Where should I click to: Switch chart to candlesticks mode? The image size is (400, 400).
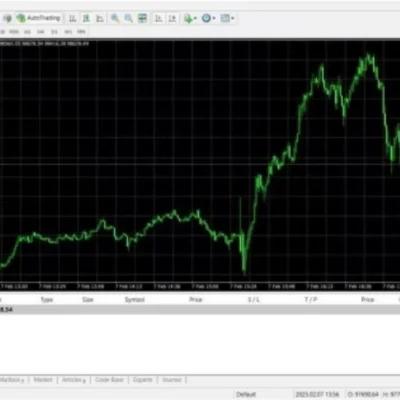[x=86, y=18]
